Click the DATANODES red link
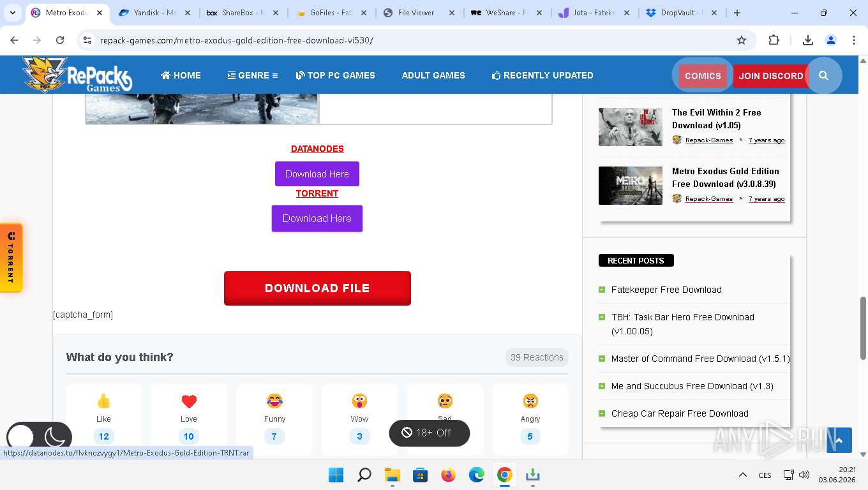 pos(317,149)
